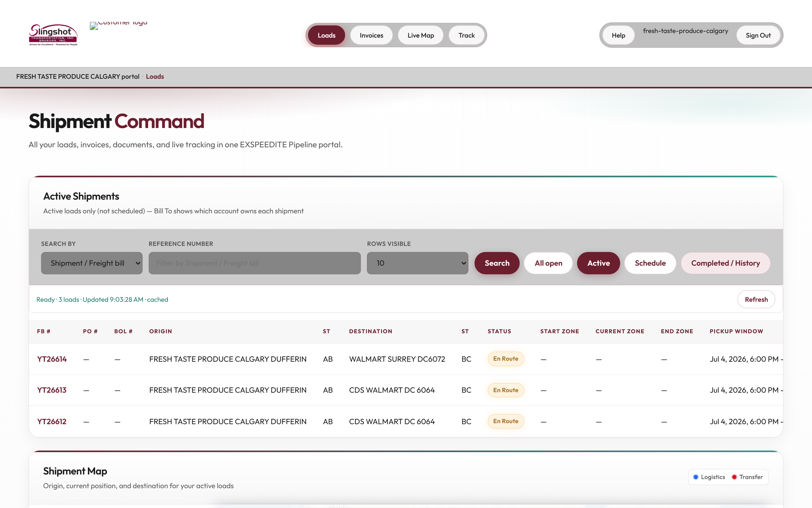Focus the Reference Number filter field
Image resolution: width=812 pixels, height=508 pixels.
pyautogui.click(x=255, y=263)
